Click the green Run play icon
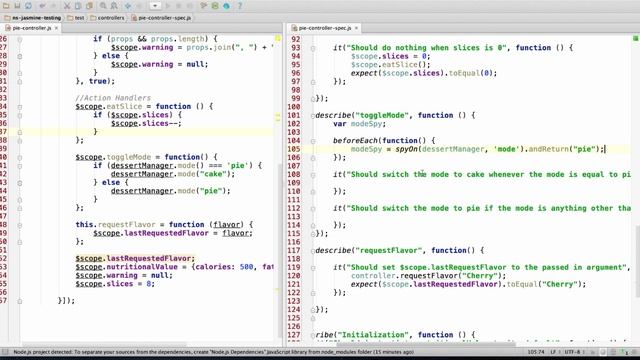Screen dimensions: 640x360 [x=168, y=6]
